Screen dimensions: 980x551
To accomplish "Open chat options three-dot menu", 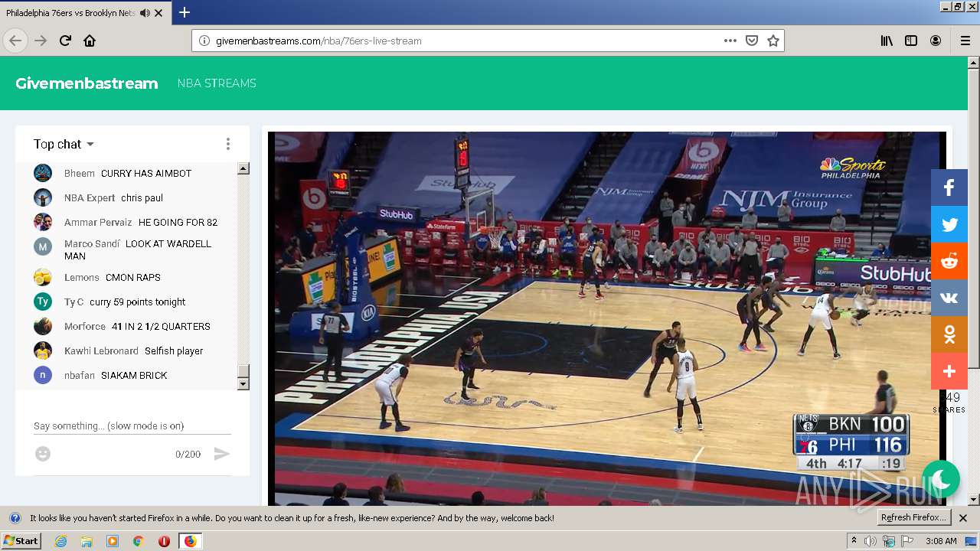I will 227,144.
